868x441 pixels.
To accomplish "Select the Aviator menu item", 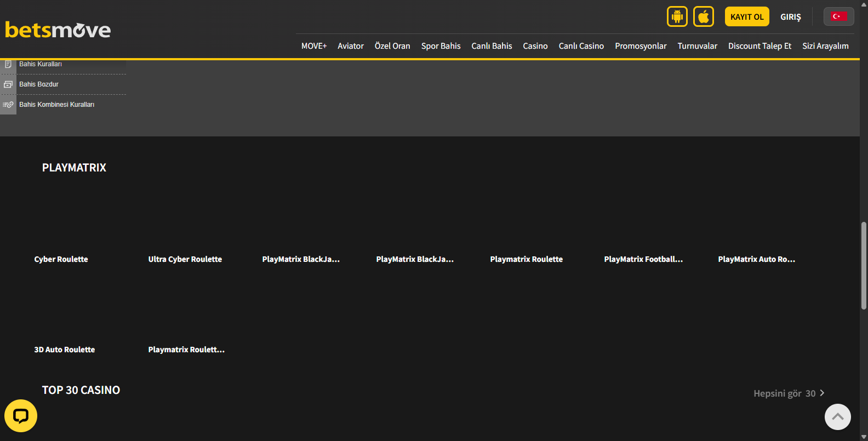I will point(351,46).
